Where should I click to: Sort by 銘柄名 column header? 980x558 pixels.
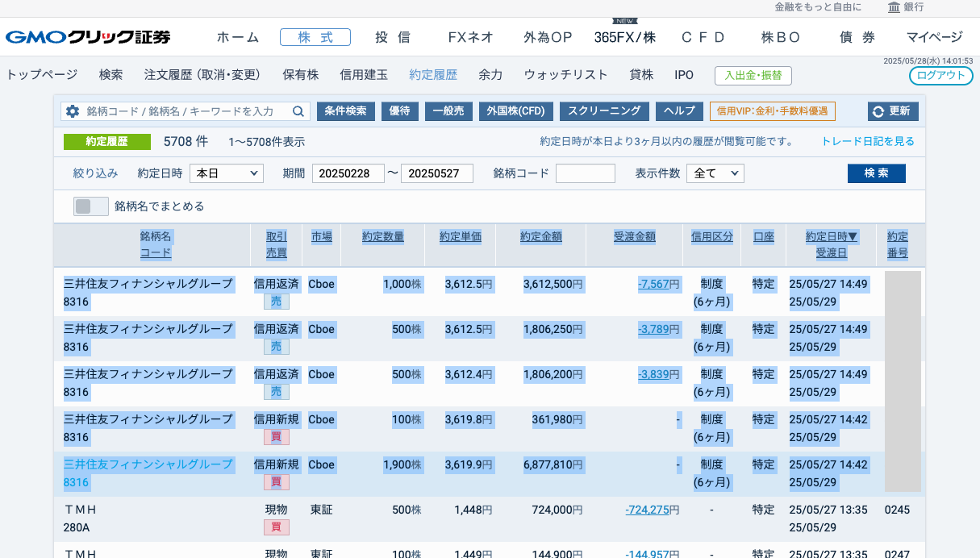(x=156, y=236)
